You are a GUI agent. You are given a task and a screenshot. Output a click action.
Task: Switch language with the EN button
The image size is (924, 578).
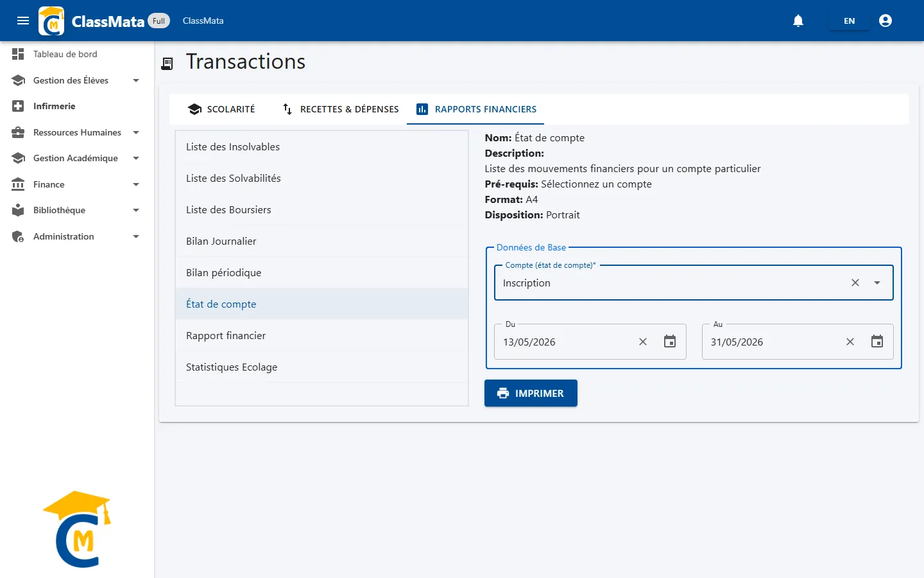coord(849,21)
